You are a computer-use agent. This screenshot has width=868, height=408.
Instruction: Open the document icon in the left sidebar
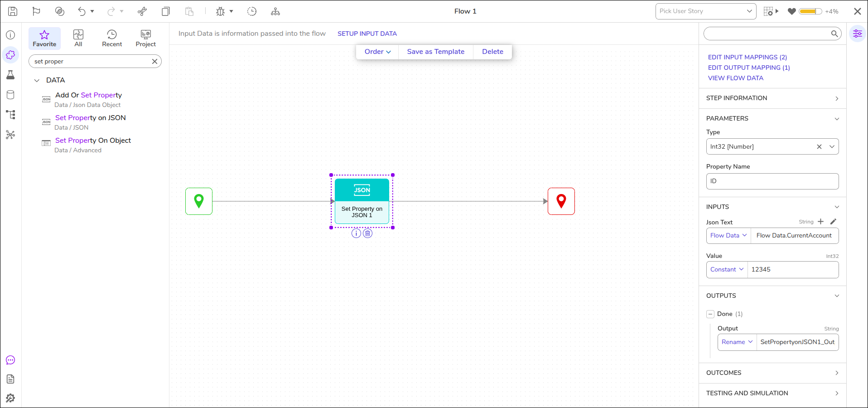10,379
